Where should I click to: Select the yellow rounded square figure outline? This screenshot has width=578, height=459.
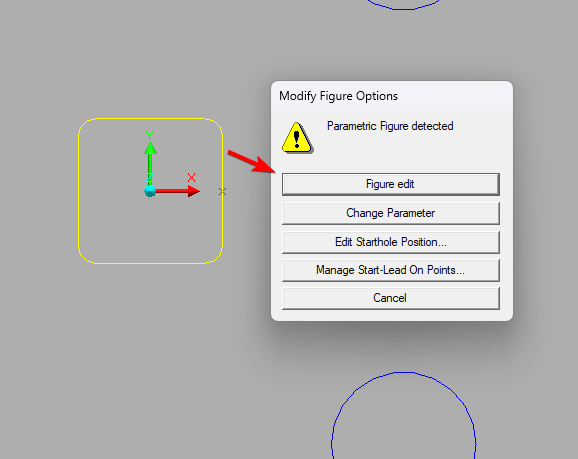(x=78, y=191)
